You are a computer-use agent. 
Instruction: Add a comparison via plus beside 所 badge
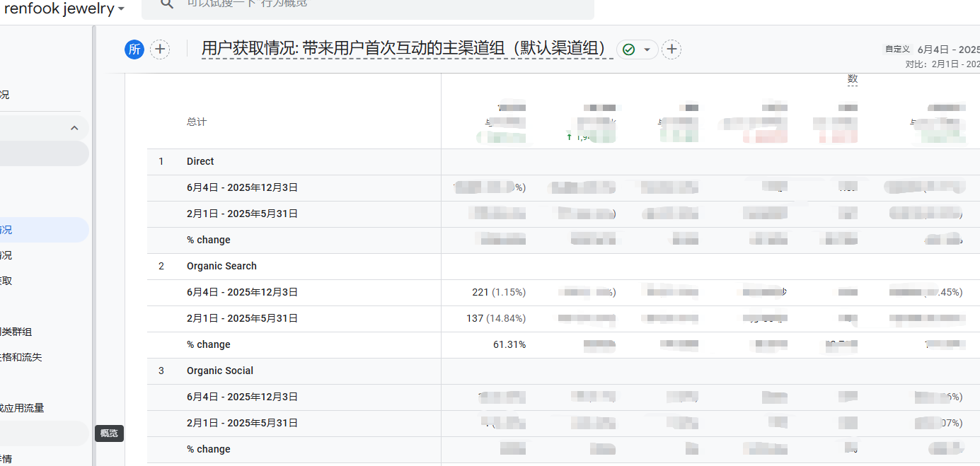point(161,49)
